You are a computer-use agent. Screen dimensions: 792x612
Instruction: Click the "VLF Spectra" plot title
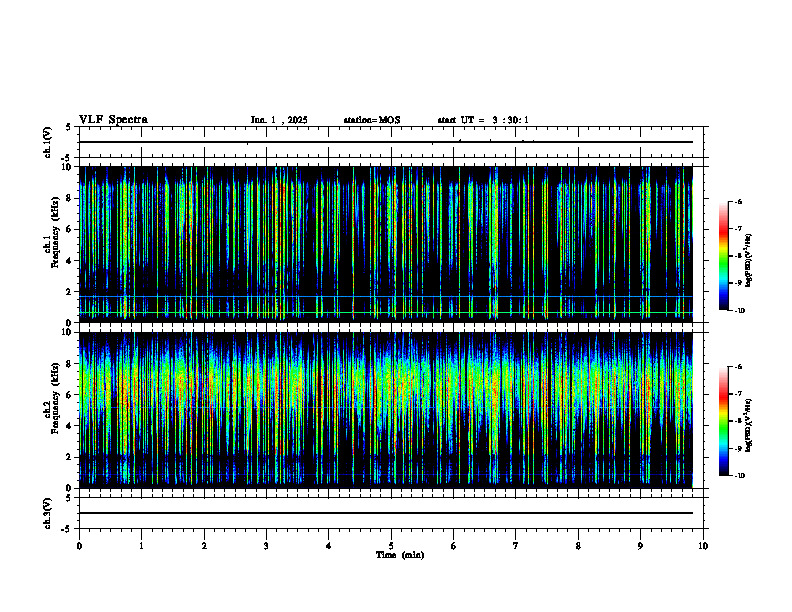(113, 120)
